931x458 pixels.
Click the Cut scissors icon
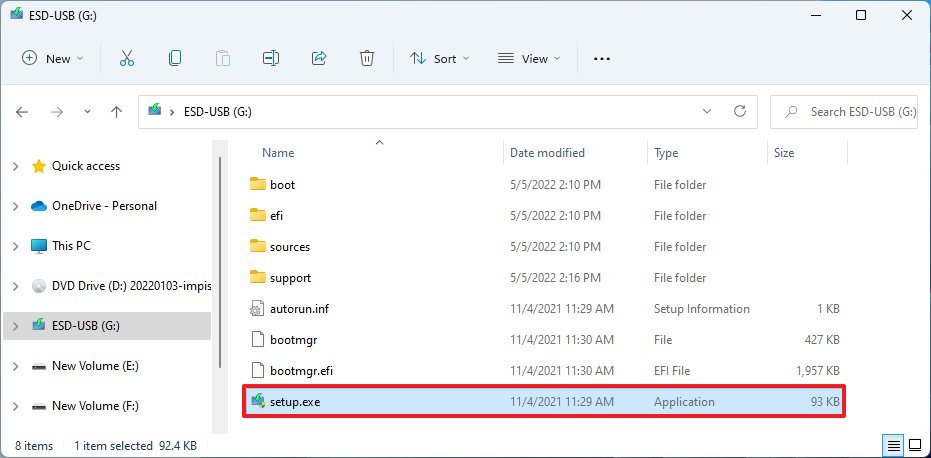click(127, 59)
